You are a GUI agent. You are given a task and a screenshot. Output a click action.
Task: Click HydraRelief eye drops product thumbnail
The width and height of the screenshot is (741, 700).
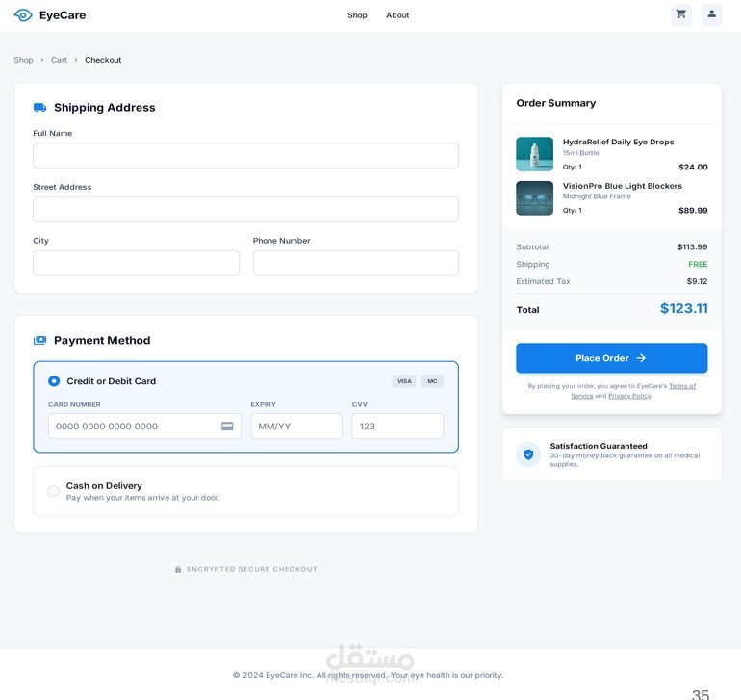pyautogui.click(x=534, y=154)
